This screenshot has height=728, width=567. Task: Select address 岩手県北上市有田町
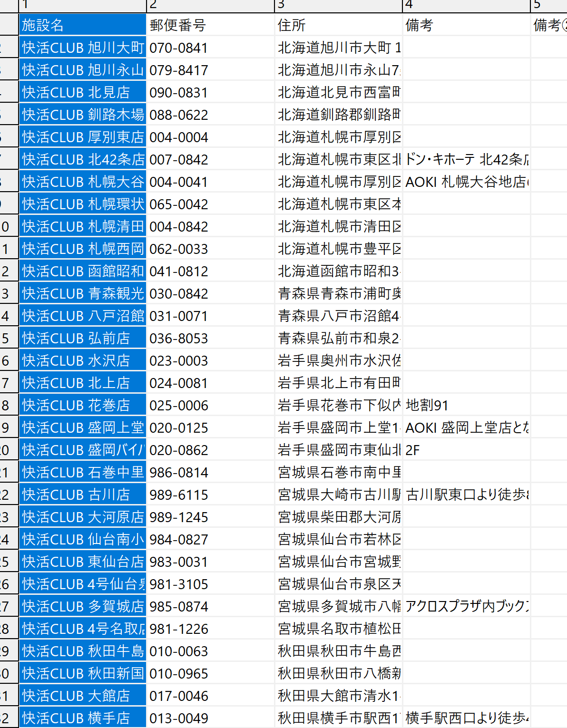[338, 382]
